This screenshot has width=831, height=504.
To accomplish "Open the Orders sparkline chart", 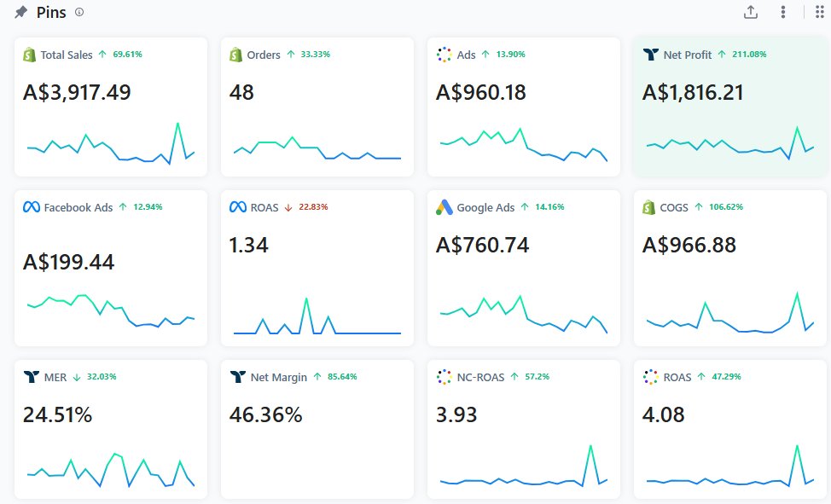I will pos(317,148).
